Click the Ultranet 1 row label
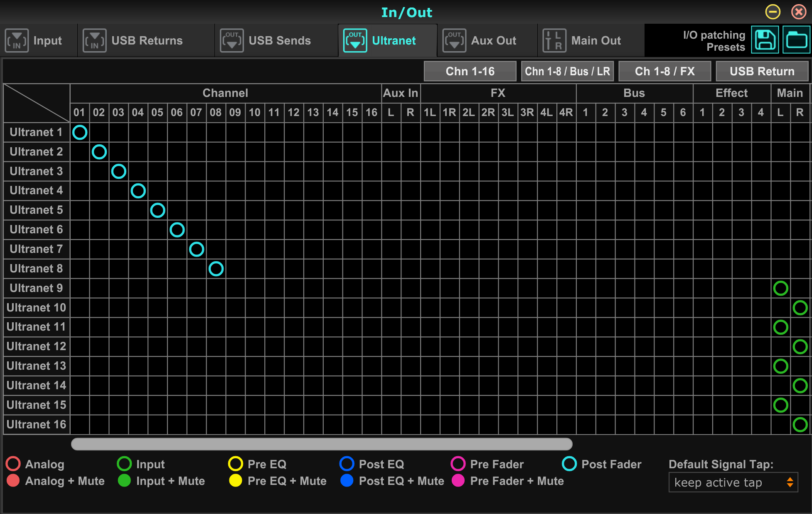Screen dimensions: 812x514 coord(37,132)
